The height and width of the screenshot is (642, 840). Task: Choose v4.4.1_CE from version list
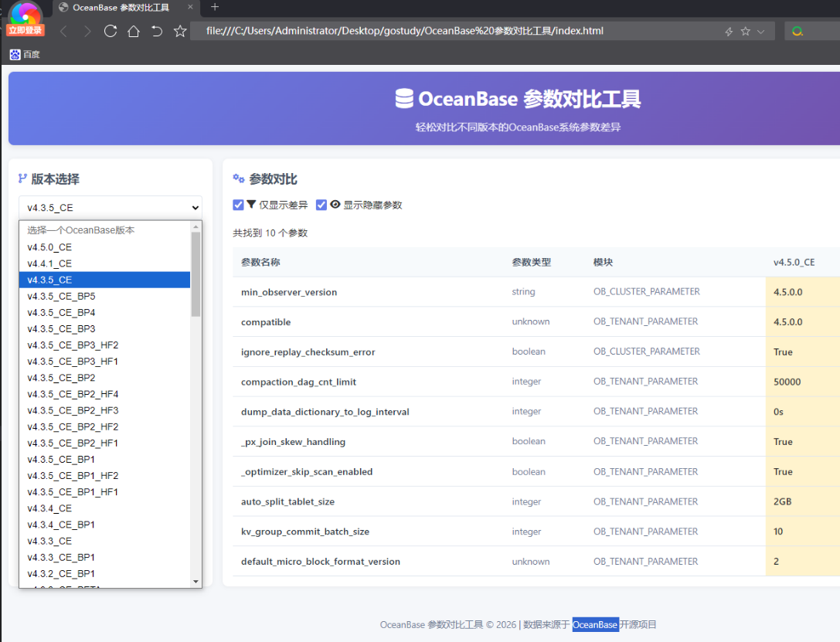point(104,263)
